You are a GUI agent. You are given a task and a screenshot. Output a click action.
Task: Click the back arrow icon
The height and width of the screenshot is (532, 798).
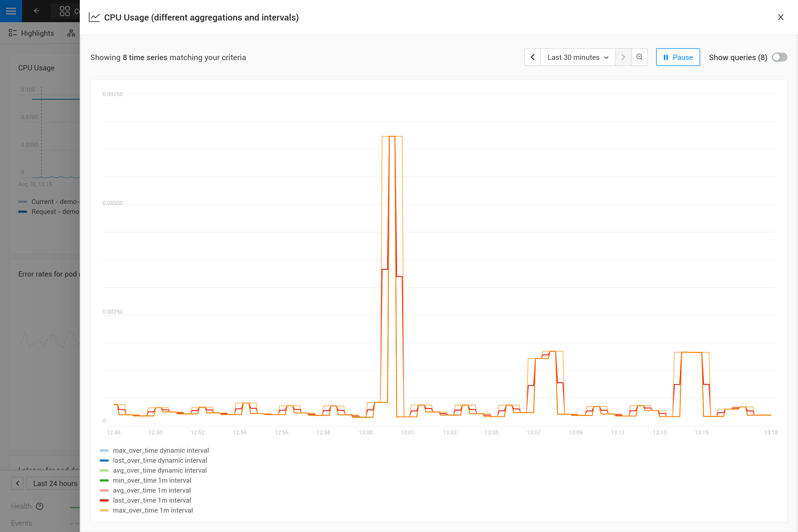click(x=37, y=11)
